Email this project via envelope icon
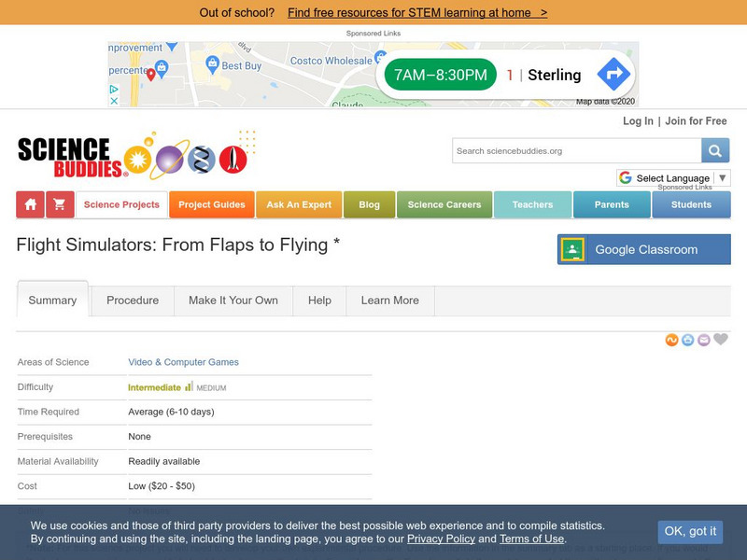This screenshot has width=747, height=560. coord(704,341)
